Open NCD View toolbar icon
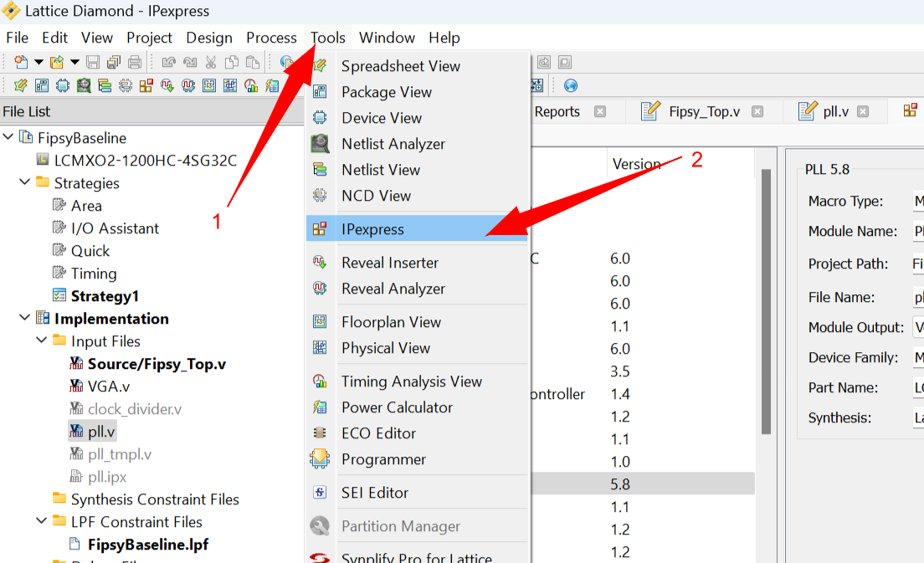Screen dimensions: 924x563 click(x=126, y=86)
